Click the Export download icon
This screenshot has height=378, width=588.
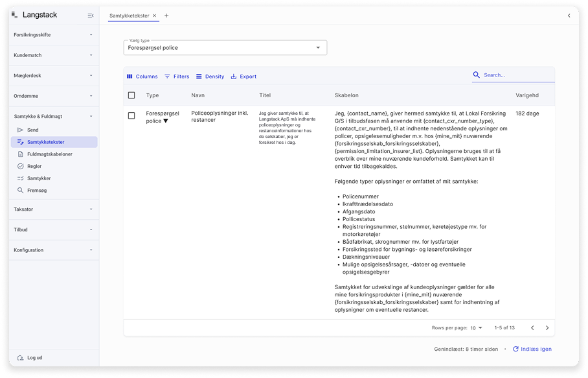234,77
